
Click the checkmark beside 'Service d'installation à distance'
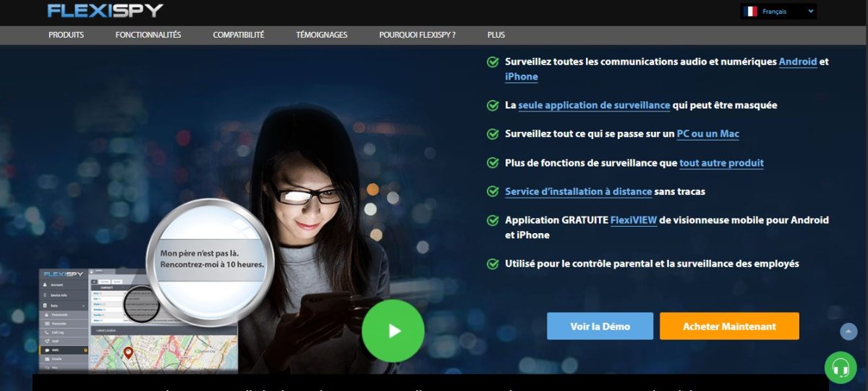493,192
